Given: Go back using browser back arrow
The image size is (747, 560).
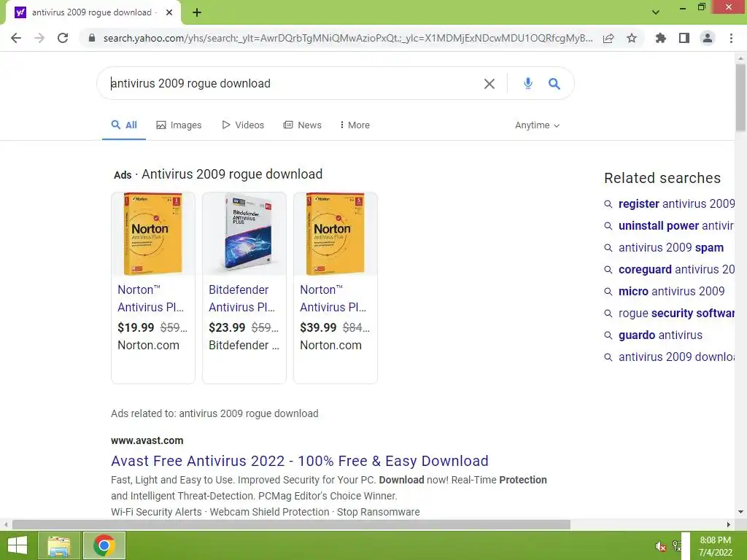Looking at the screenshot, I should pyautogui.click(x=16, y=38).
